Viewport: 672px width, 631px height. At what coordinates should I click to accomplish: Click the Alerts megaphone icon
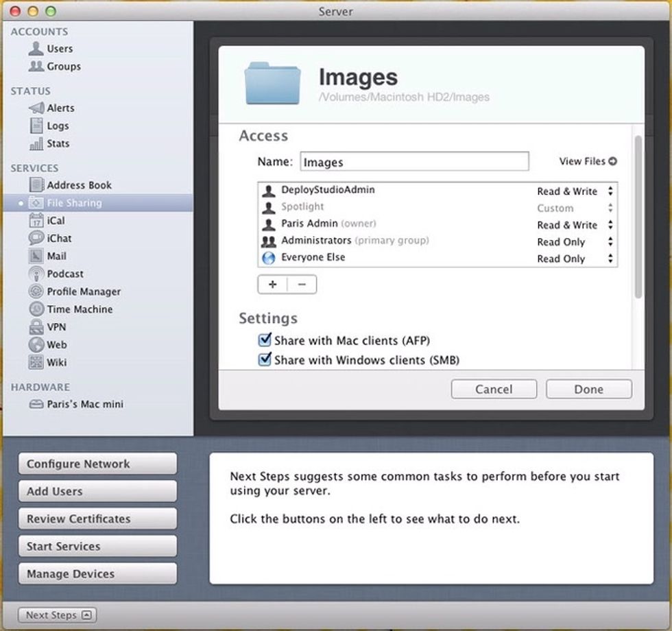[x=36, y=108]
